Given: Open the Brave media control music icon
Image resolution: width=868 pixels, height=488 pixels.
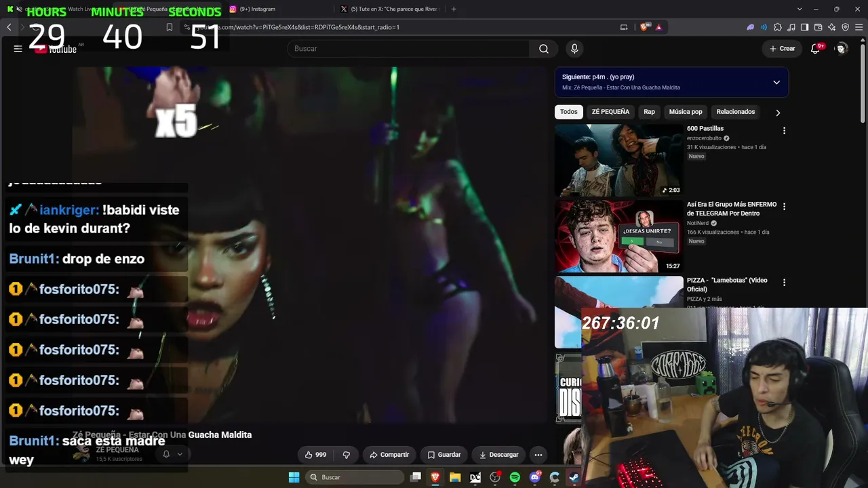Looking at the screenshot, I should coord(791,27).
